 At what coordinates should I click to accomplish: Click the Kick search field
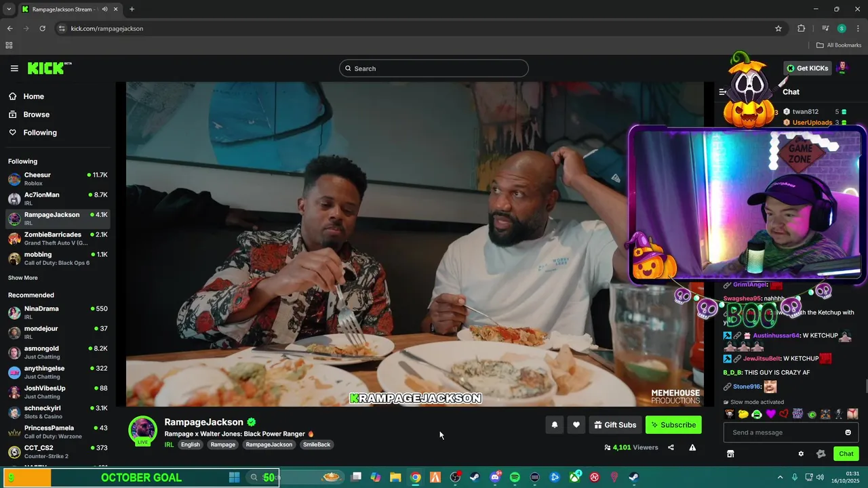click(434, 68)
